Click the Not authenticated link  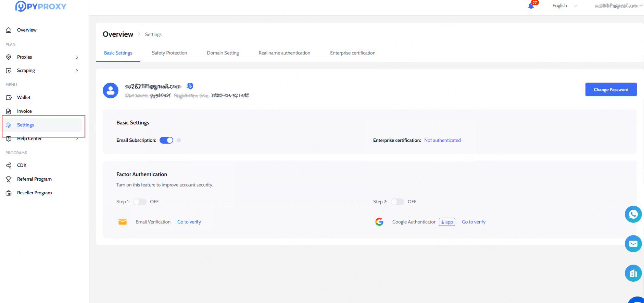point(442,140)
